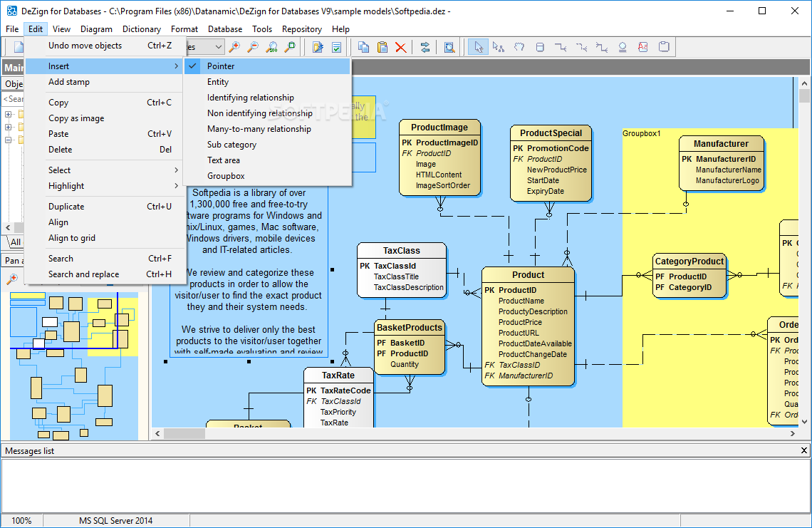
Task: Insert Entity from the submenu
Action: coord(267,82)
